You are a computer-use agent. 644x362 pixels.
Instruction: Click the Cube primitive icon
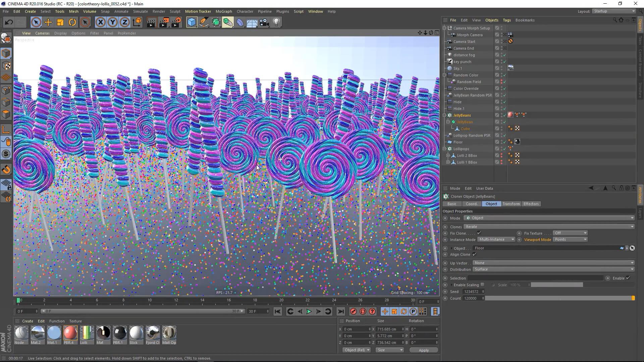tap(192, 22)
